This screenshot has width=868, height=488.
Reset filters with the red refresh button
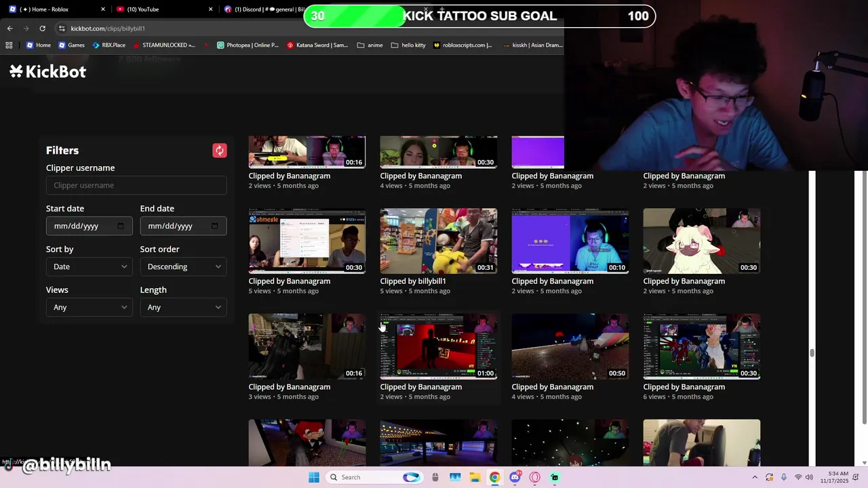(x=219, y=150)
